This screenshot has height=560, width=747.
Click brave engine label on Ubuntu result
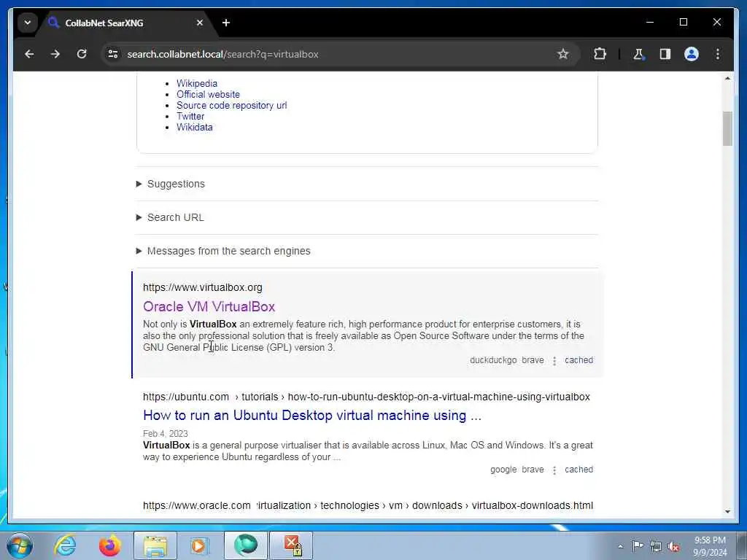pos(533,470)
